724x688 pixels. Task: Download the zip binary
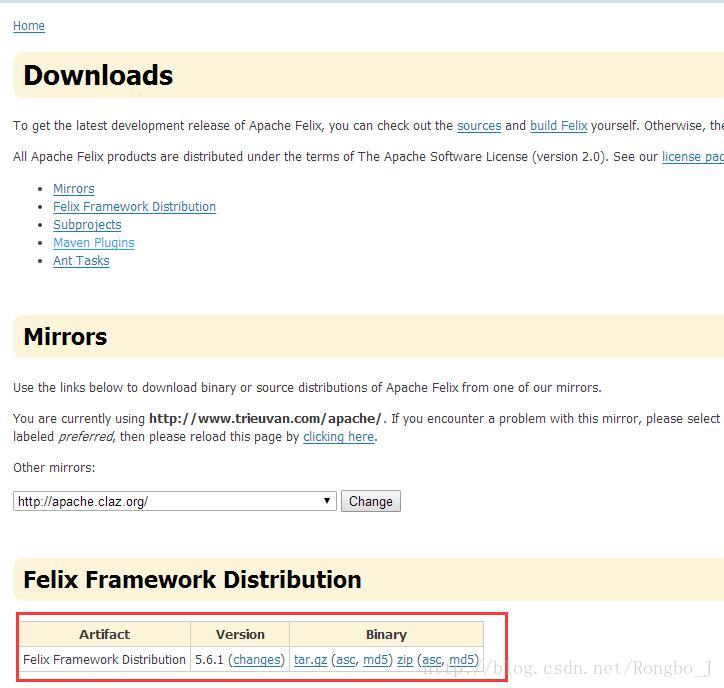tap(405, 659)
